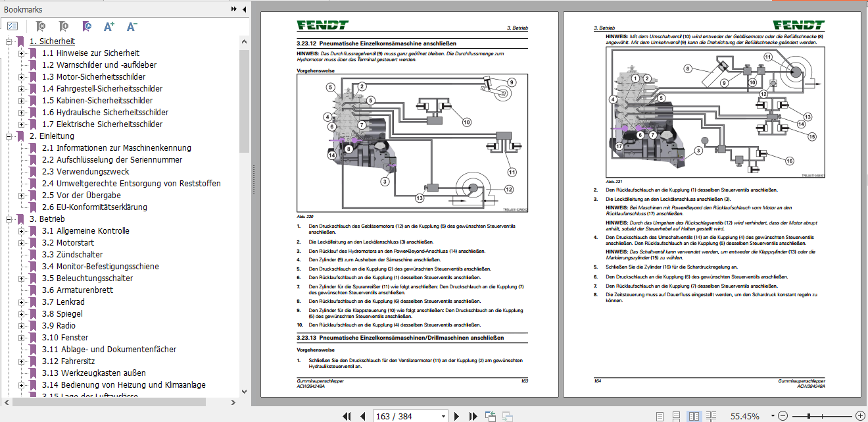Click bookmark icon beside 3.9 Radio
This screenshot has height=422, width=868.
pyautogui.click(x=32, y=326)
